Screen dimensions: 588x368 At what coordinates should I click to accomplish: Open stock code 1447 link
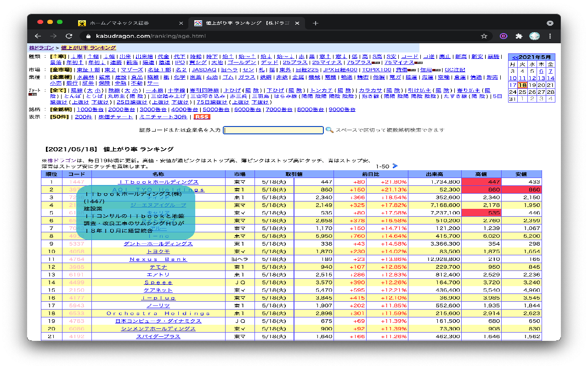pos(77,182)
